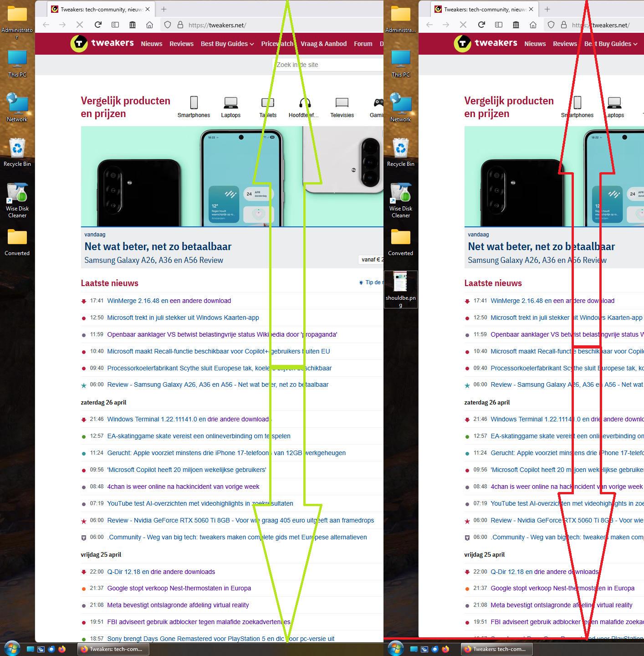Select the Laptops category icon in left window
This screenshot has height=656, width=644.
(x=231, y=103)
